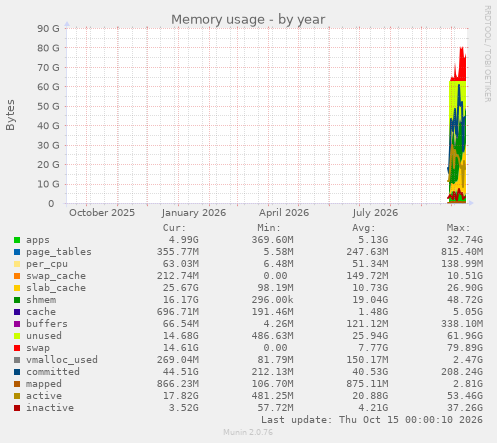Click the 'Memory usage - by year' title
Screen dimensions: 497x443
248,20
